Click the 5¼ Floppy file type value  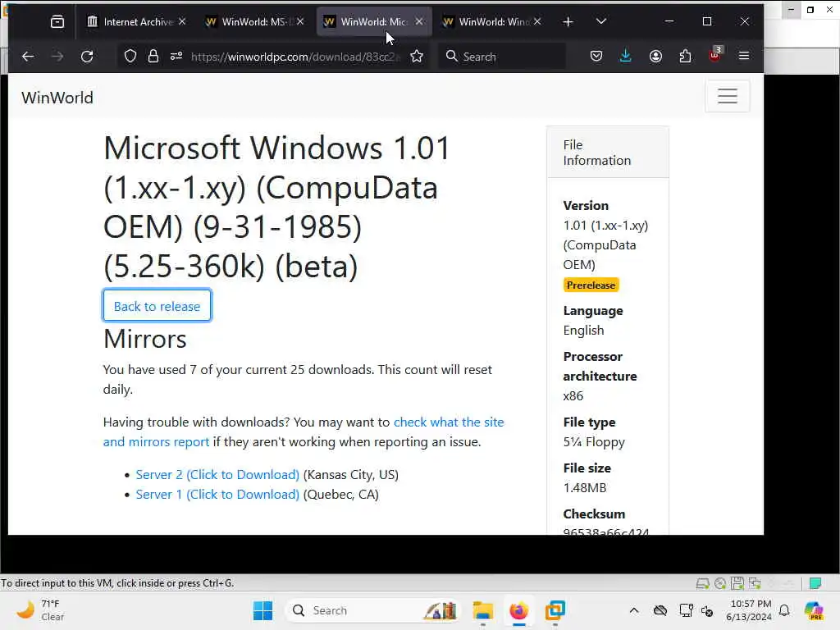[594, 442]
